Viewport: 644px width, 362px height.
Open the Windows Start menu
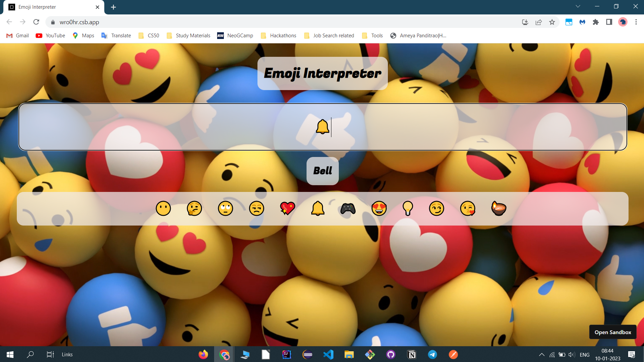(10, 355)
